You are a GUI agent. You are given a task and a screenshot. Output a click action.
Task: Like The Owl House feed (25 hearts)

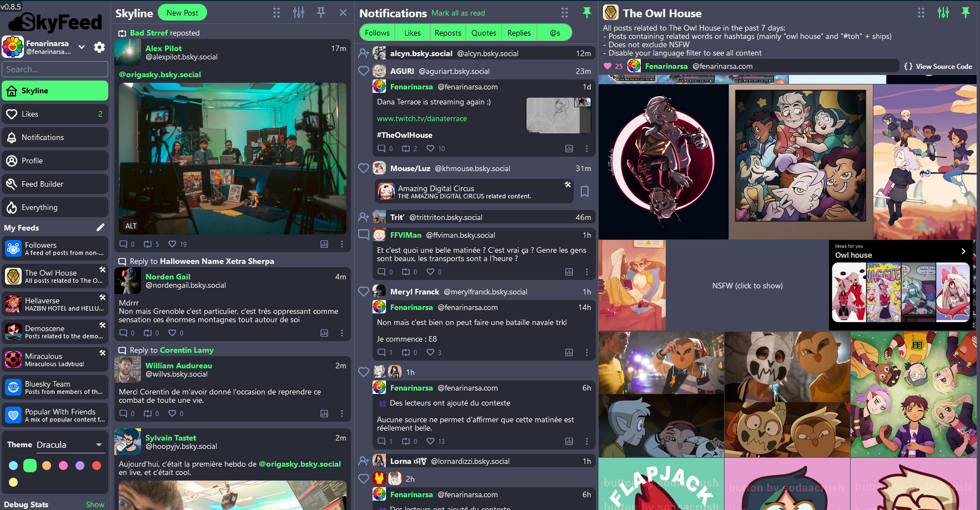[x=607, y=66]
